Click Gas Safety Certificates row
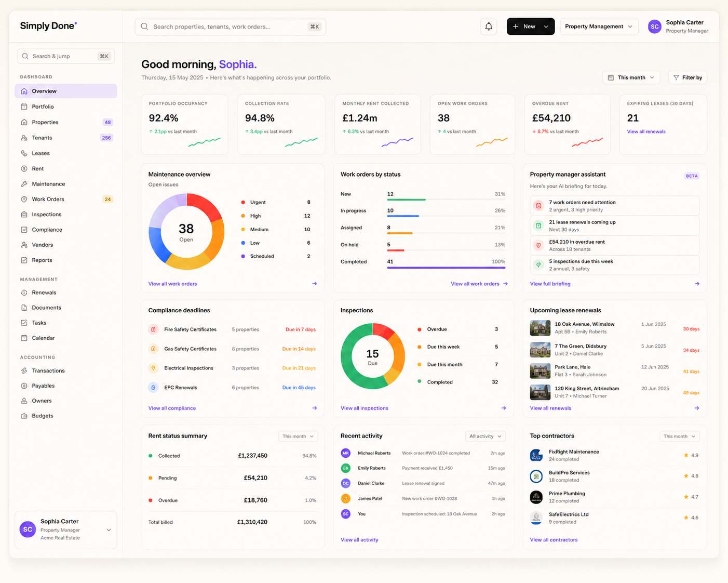This screenshot has width=728, height=583. tap(232, 349)
